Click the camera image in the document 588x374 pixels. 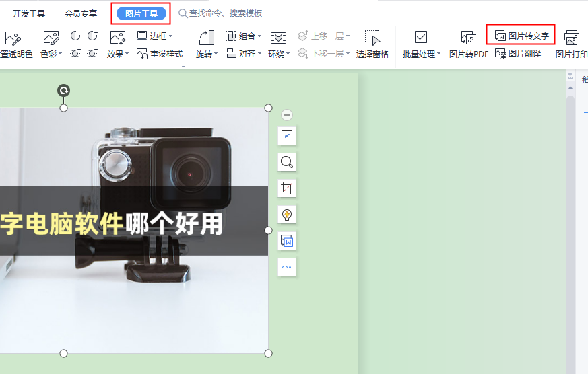pos(134,231)
